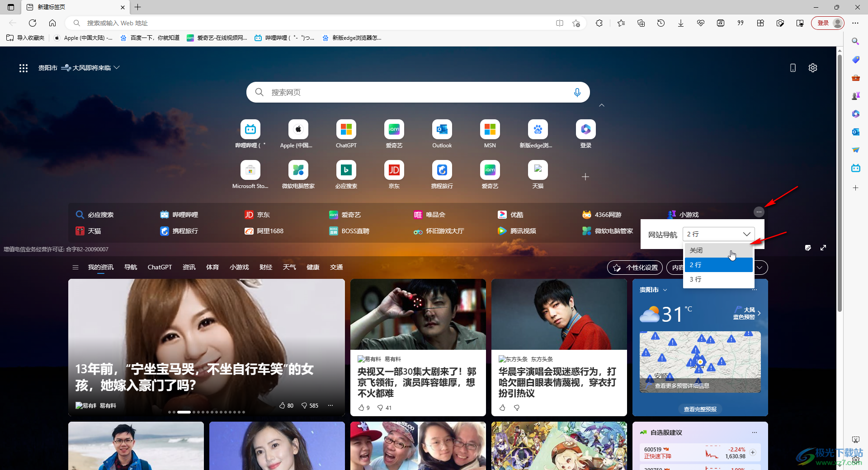Select 3 行 option in the dropdown
Image resolution: width=868 pixels, height=470 pixels.
719,279
